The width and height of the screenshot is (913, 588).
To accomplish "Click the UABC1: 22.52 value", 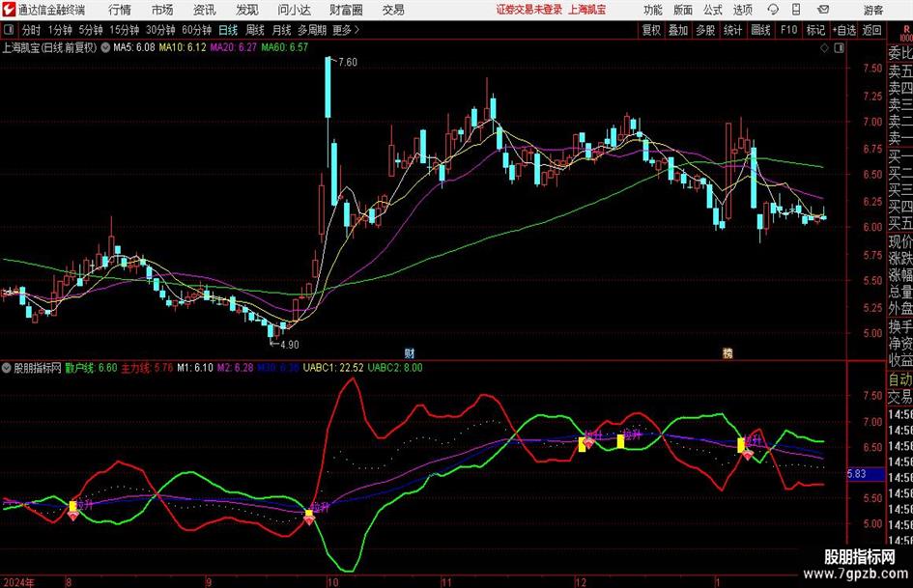I will coord(333,368).
